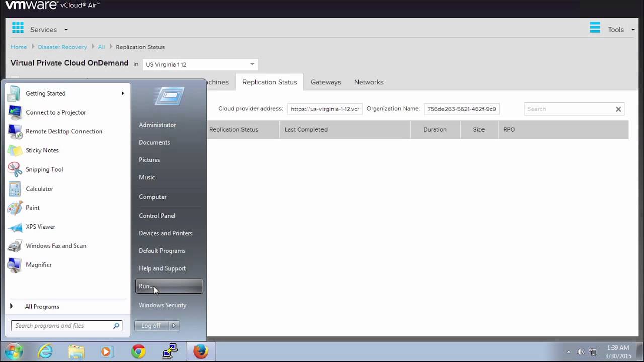Open Windows Explorer folder on taskbar
Screen dimensions: 644x362
click(76, 351)
